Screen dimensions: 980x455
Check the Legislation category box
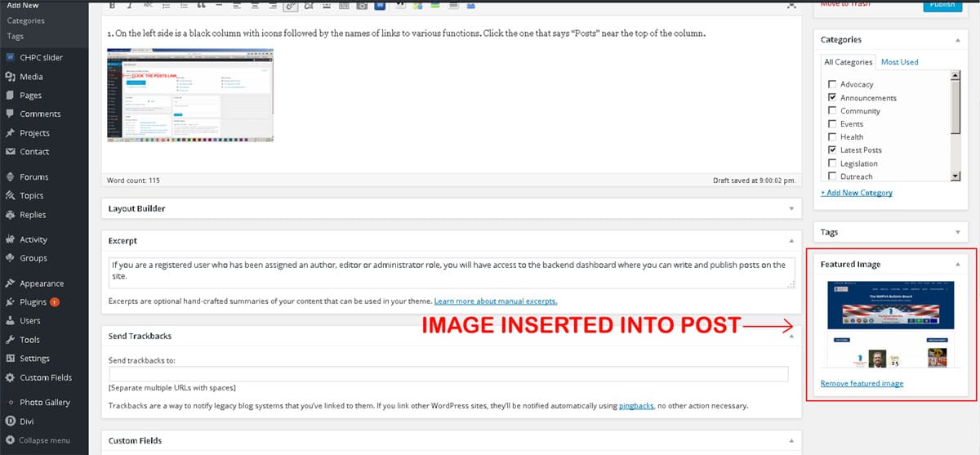(832, 163)
